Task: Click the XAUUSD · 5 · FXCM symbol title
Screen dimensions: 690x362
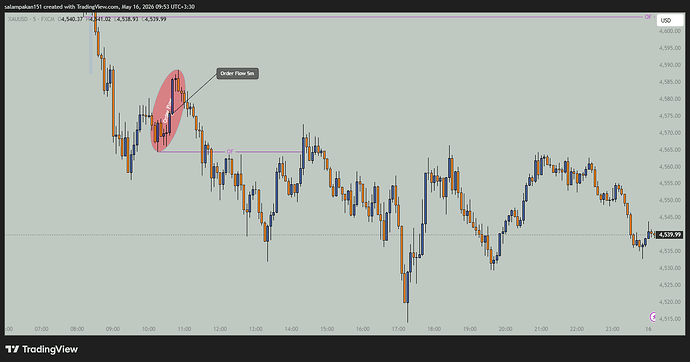Action: pos(32,19)
